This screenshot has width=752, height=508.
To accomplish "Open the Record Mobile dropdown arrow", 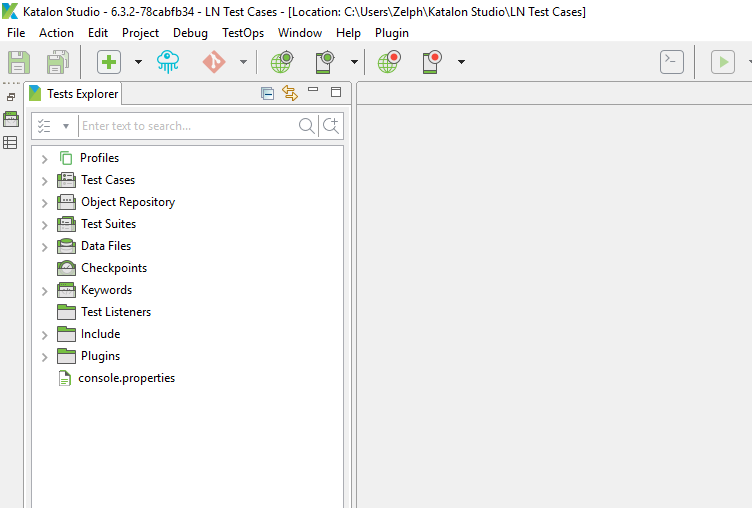I will click(461, 62).
